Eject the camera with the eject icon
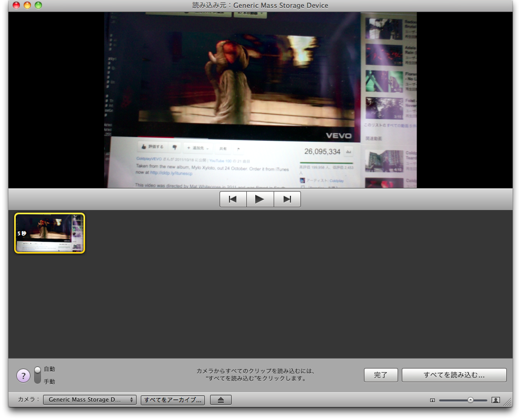The image size is (521, 420). (221, 400)
